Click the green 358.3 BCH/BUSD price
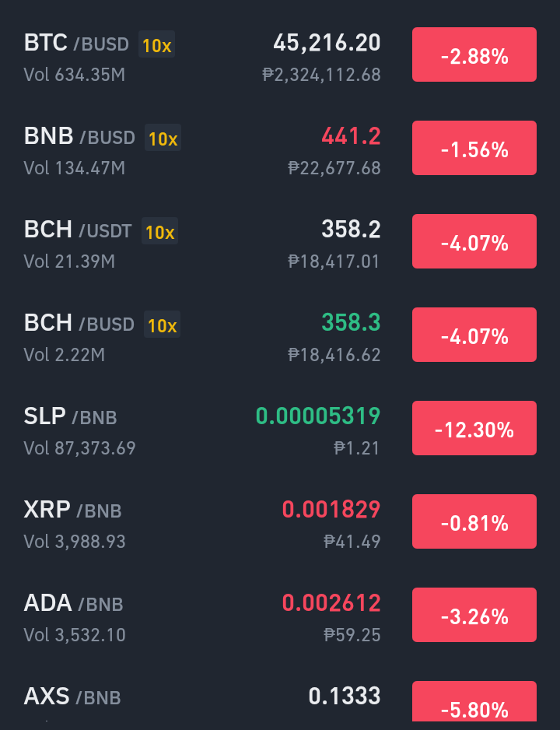Screen dimensions: 560x730 click(351, 322)
